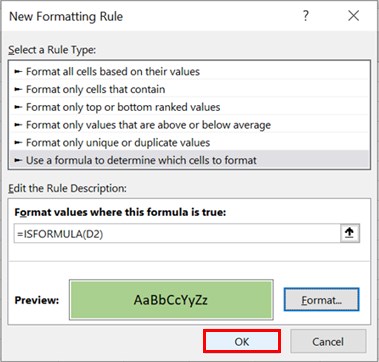Screen dimensions: 379x362
Task: Collapse dialog using the range selector arrow
Action: (350, 233)
